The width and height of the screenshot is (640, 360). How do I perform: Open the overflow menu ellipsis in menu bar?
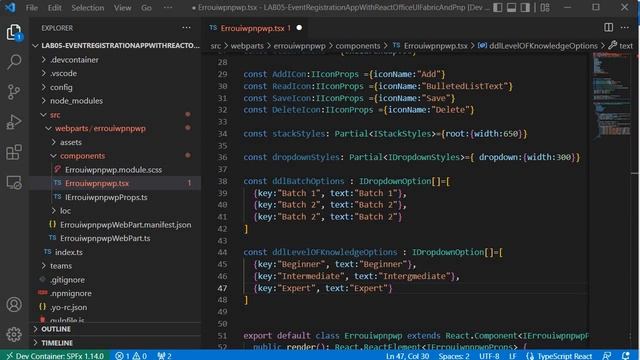(168, 8)
